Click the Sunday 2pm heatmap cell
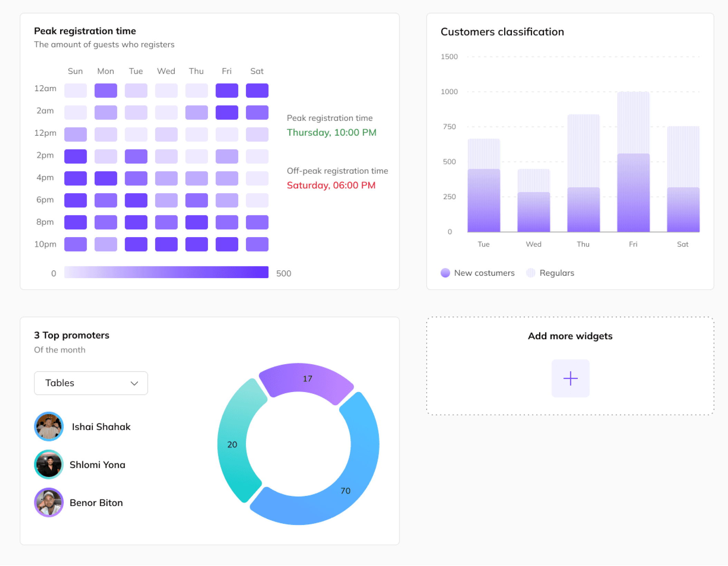The width and height of the screenshot is (728, 566). (75, 156)
